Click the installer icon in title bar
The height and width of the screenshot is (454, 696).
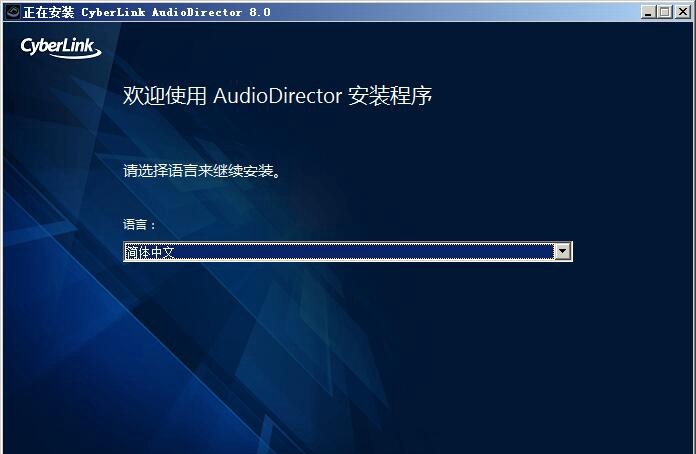point(12,12)
